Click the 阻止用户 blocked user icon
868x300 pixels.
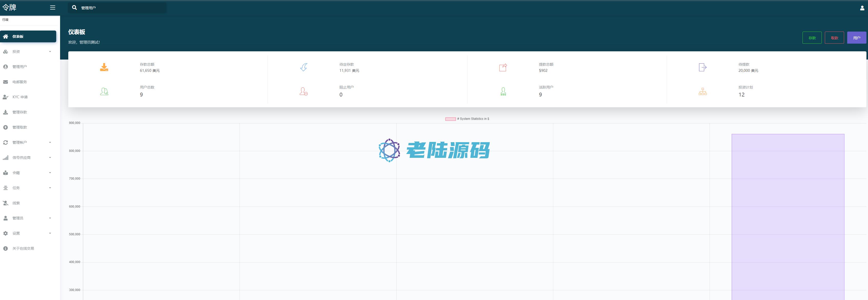[304, 92]
